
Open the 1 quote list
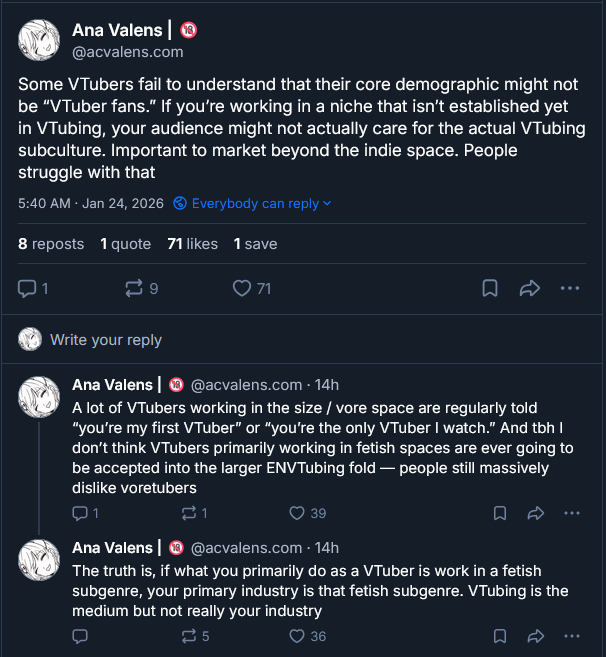[125, 244]
